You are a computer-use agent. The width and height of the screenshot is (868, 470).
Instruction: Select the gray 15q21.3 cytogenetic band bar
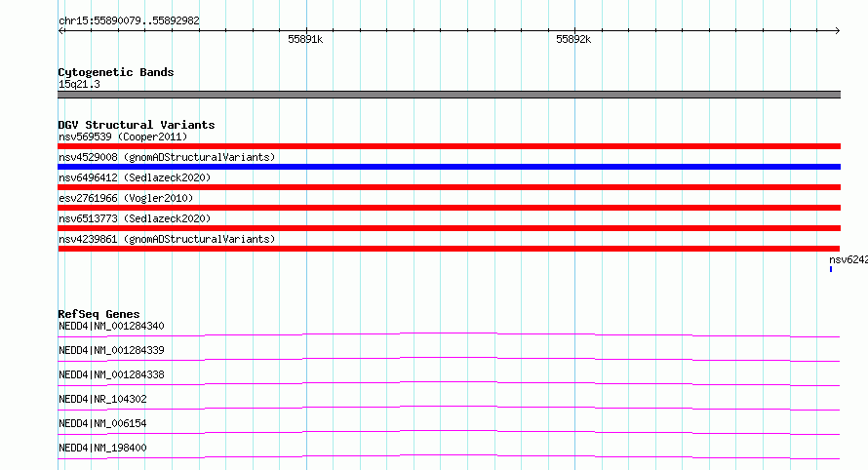[449, 95]
